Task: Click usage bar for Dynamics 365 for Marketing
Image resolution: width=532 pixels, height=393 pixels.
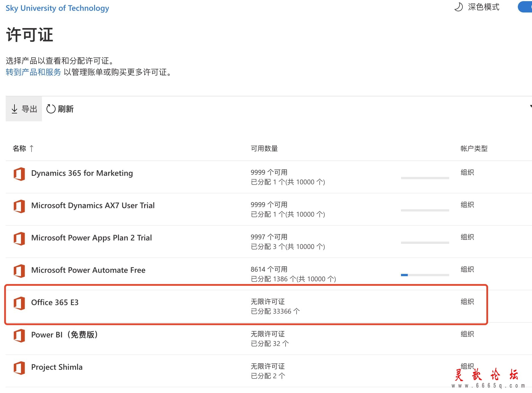Action: 425,178
